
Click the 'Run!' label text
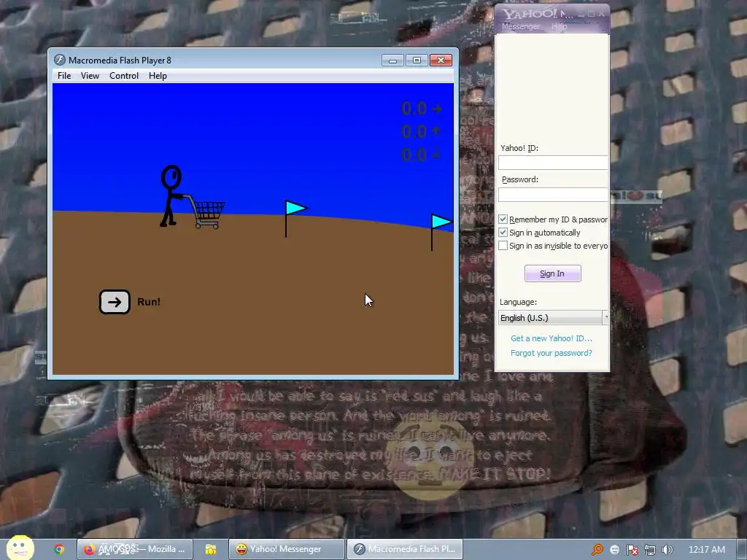click(149, 302)
